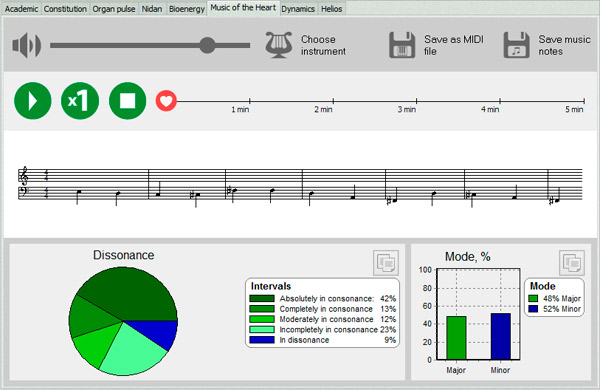Click the Save music notes floppy icon
This screenshot has width=600, height=390.
click(x=517, y=45)
